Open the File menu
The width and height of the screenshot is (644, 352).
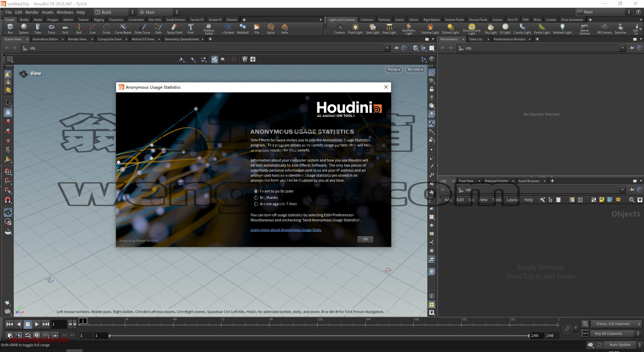click(x=9, y=12)
